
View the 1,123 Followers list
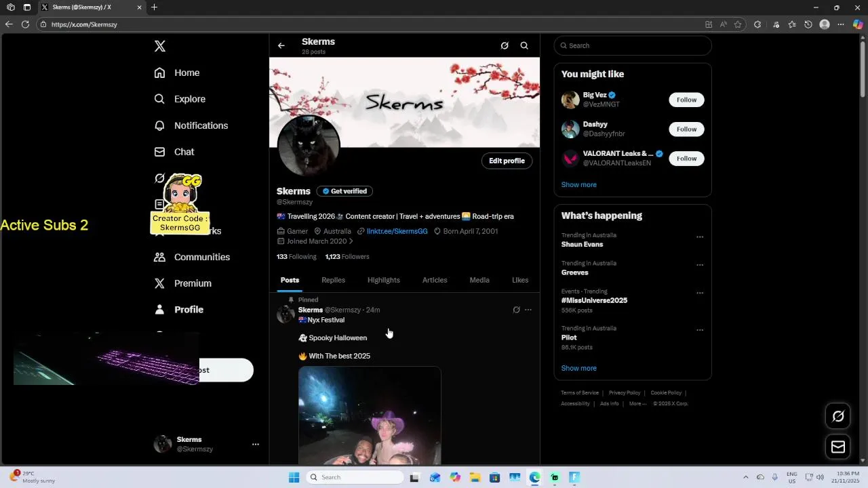coord(347,257)
